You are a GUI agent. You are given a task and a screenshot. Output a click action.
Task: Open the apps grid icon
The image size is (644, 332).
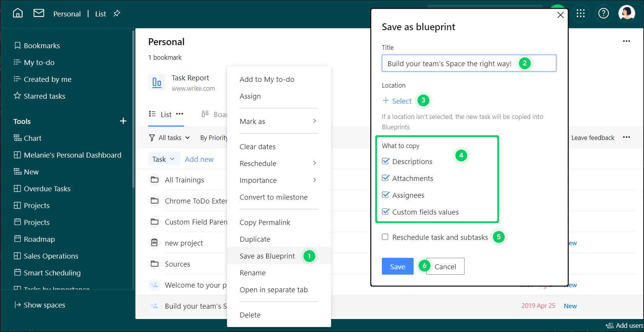pyautogui.click(x=580, y=13)
